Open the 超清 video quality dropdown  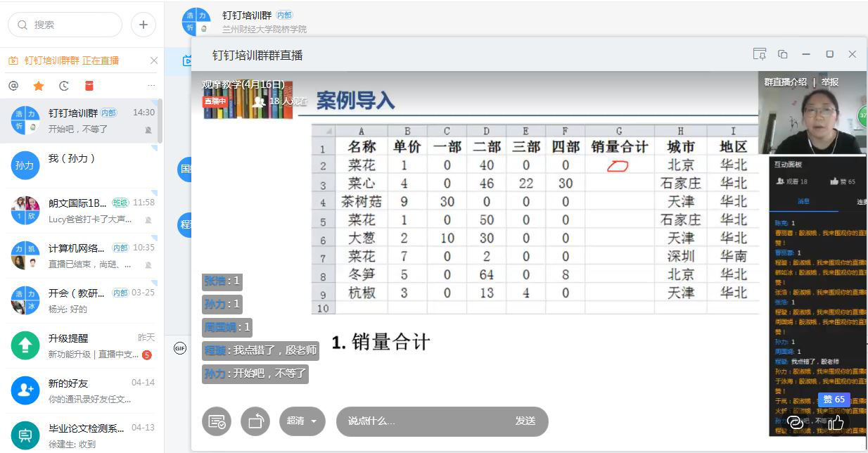tap(302, 421)
